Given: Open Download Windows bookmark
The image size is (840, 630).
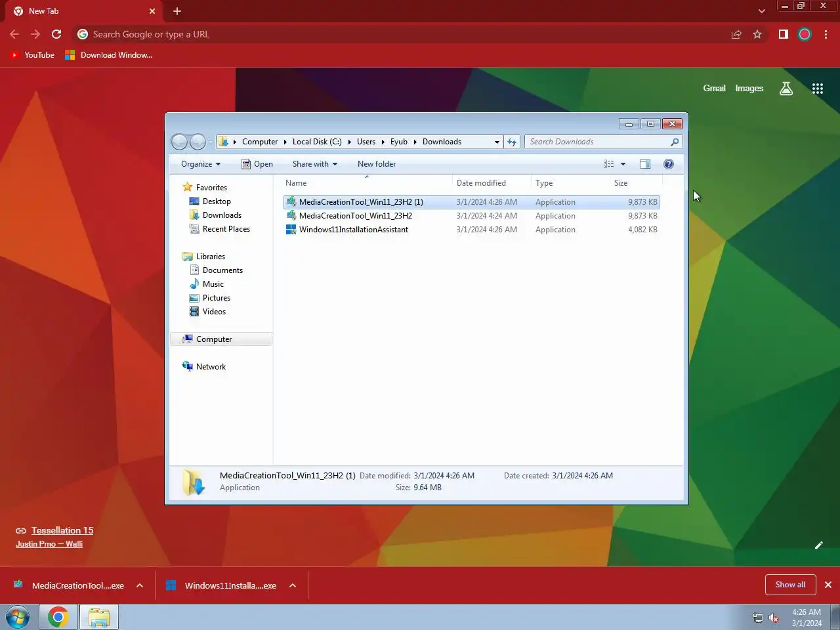Looking at the screenshot, I should (109, 55).
